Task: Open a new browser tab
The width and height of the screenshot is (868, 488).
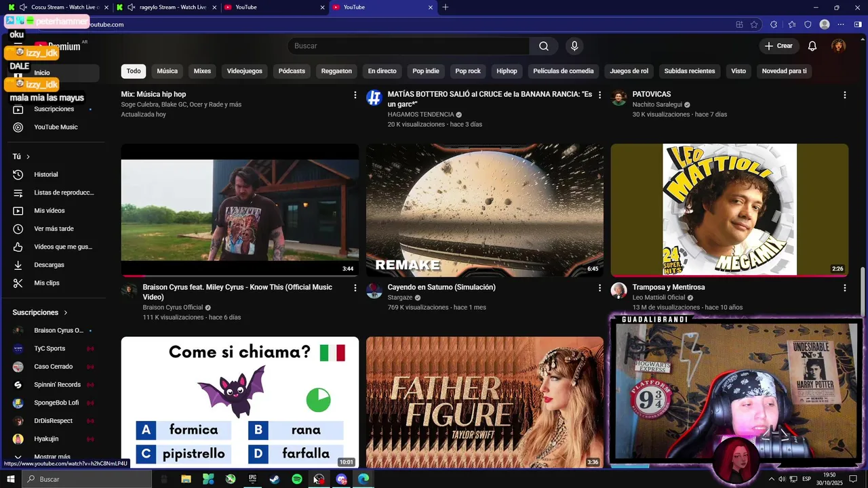Action: [x=446, y=7]
